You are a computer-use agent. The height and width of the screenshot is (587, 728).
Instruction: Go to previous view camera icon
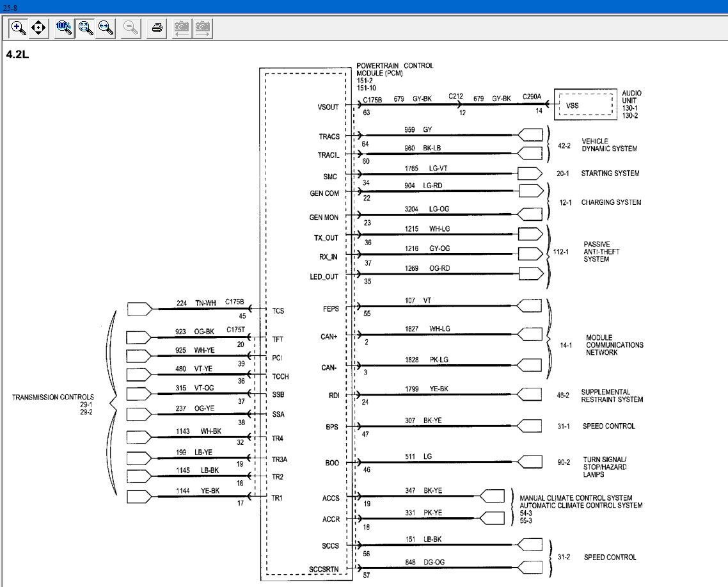coord(182,28)
